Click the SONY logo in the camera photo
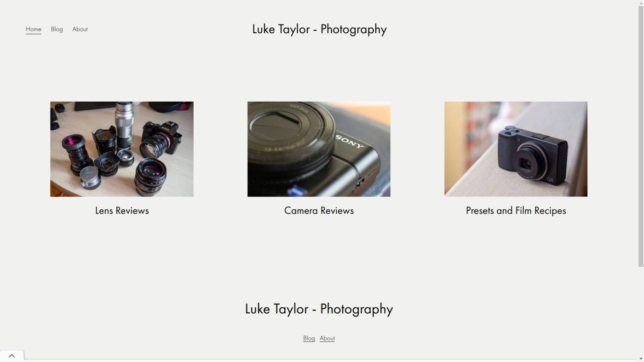This screenshot has width=644, height=362. coord(350,141)
